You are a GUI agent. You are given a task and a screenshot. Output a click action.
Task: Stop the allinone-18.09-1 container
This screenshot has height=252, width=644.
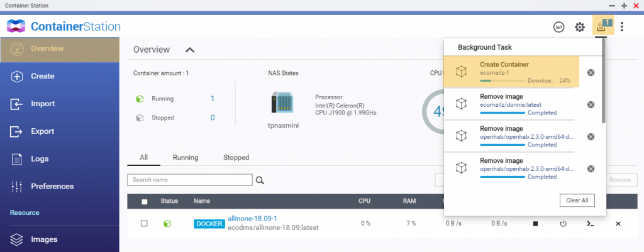(x=536, y=224)
